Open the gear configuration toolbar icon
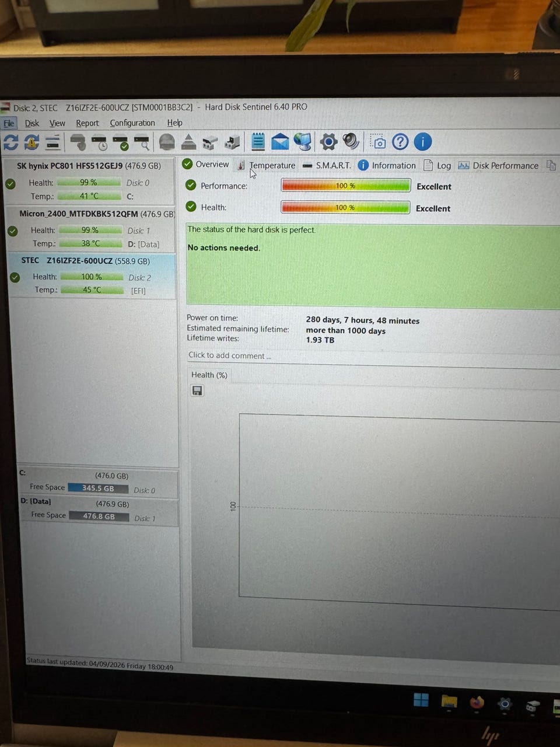This screenshot has height=747, width=560. click(328, 141)
